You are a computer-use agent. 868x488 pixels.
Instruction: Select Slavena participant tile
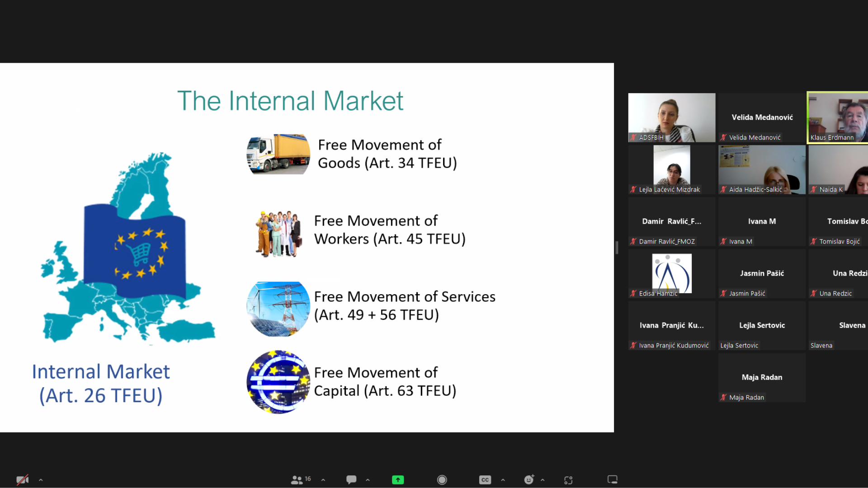(x=838, y=325)
